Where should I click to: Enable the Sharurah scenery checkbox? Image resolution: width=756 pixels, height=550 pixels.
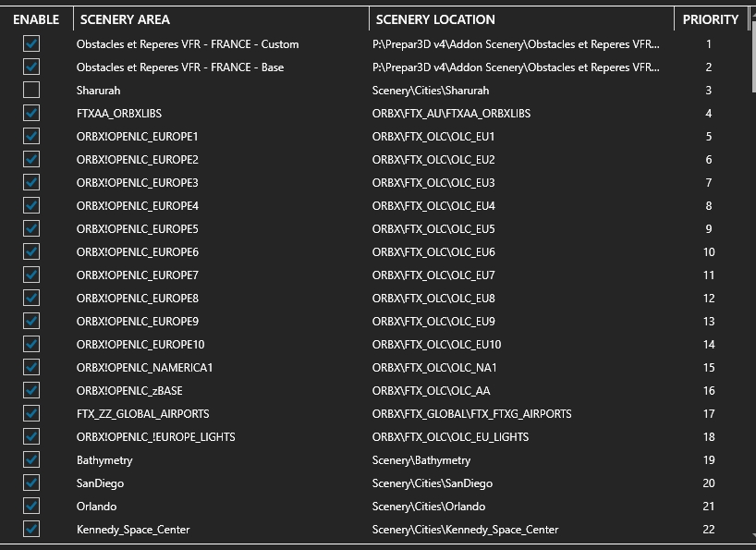pos(31,91)
